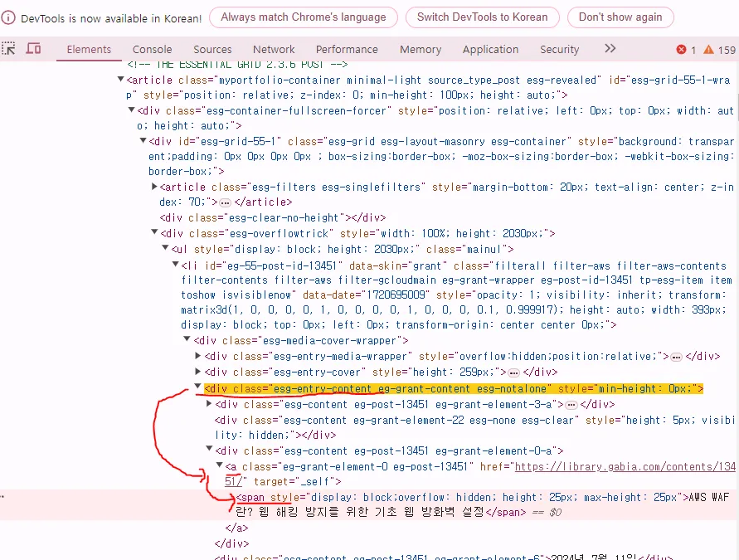Collapse the eg-grant-element-0-a div

click(209, 449)
